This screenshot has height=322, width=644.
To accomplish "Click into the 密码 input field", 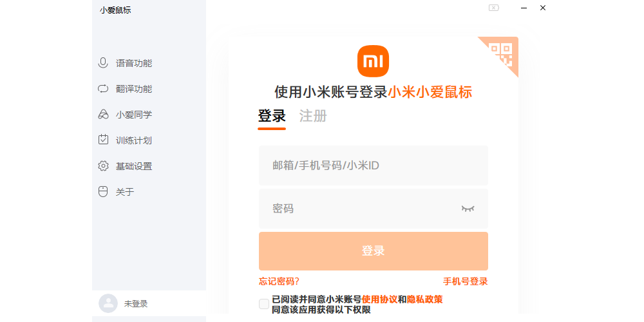I will (x=361, y=209).
